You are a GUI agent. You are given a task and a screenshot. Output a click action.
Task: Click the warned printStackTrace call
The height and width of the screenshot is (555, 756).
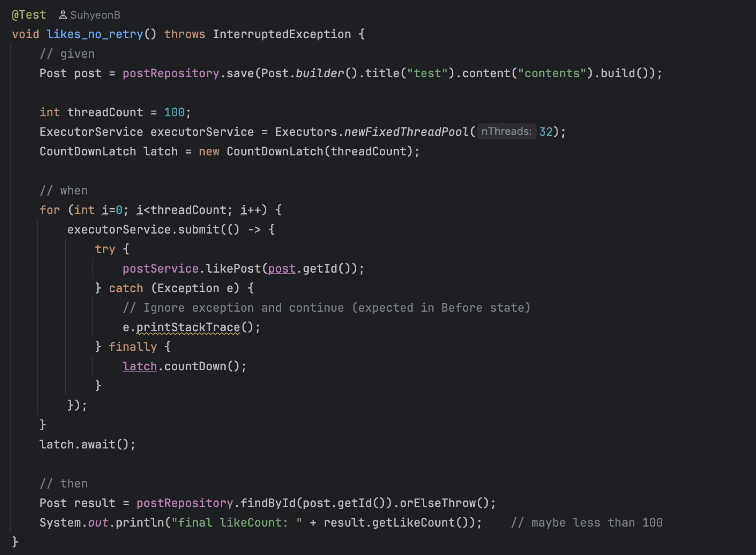188,327
